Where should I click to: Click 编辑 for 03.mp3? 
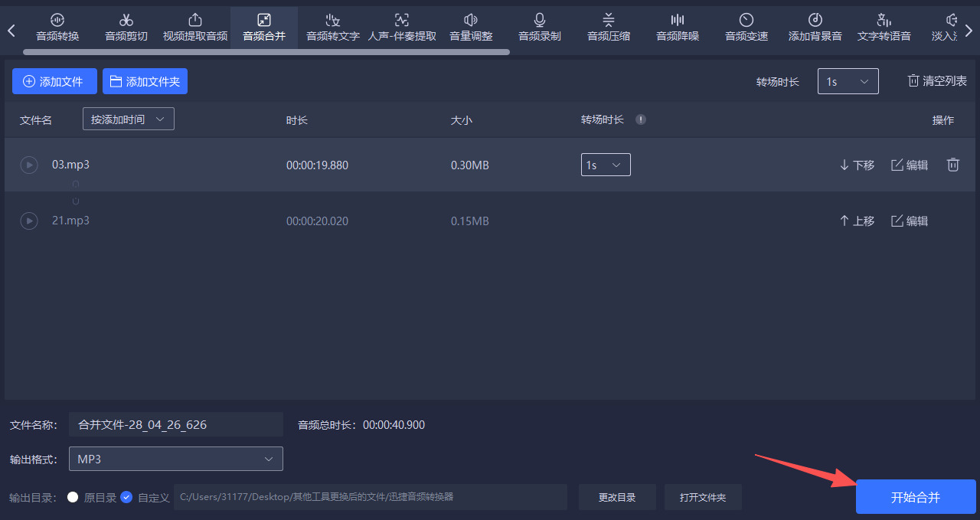[x=910, y=165]
